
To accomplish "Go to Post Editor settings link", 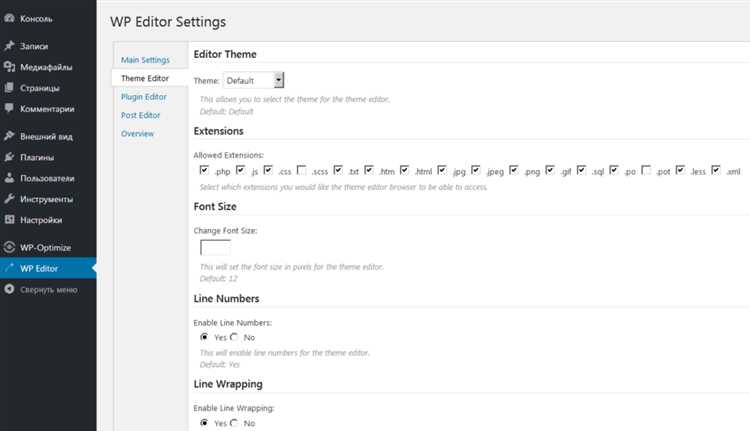I will pos(141,115).
